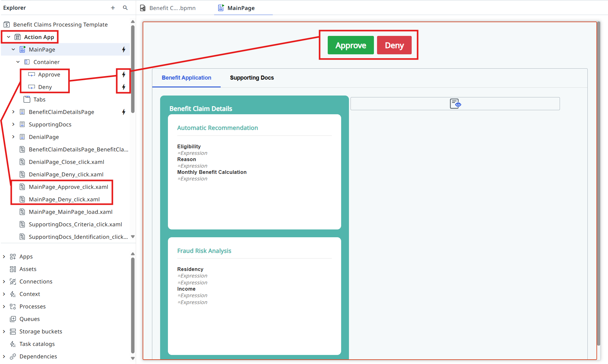Open the Explorer search magnifier
Screen dimensions: 608x364
[x=125, y=8]
